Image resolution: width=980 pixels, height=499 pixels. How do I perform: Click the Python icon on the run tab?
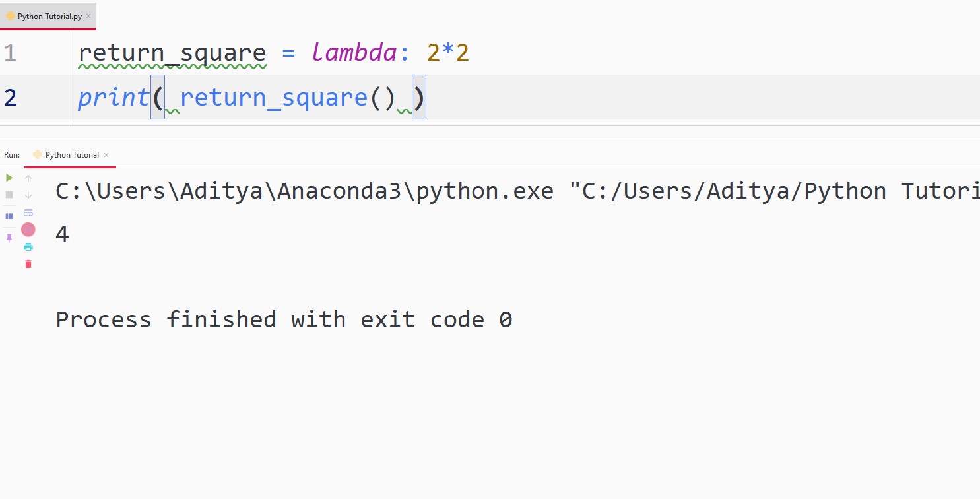[x=38, y=154]
